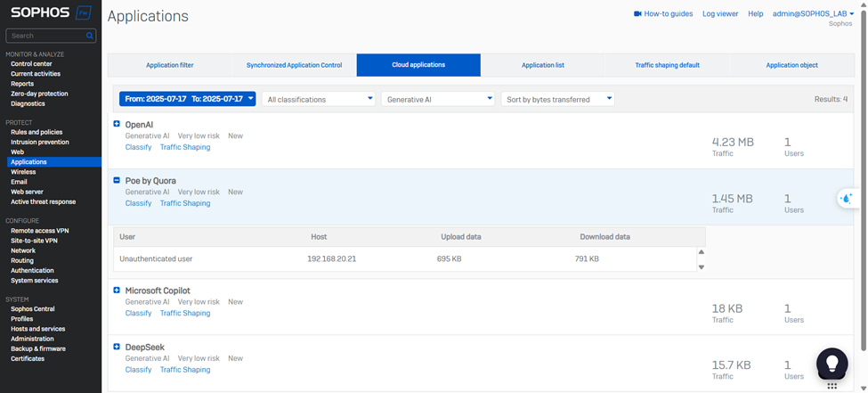Open Hosts and services in sidebar
The width and height of the screenshot is (868, 393).
(x=37, y=329)
